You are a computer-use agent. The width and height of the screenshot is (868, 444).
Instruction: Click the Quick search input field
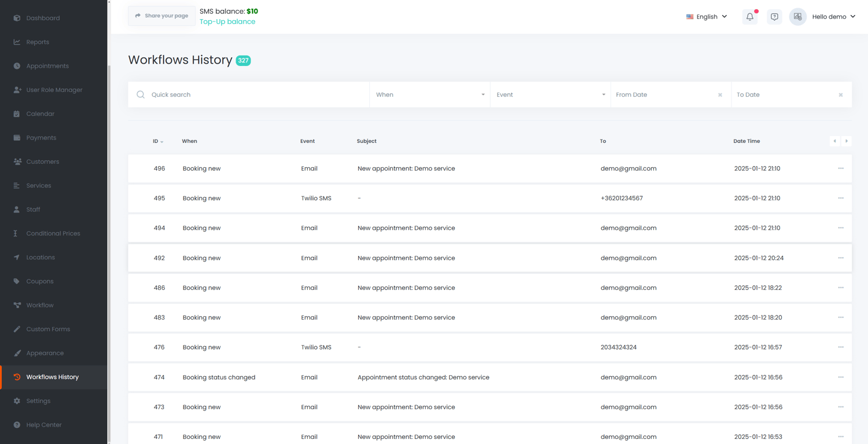coord(255,94)
